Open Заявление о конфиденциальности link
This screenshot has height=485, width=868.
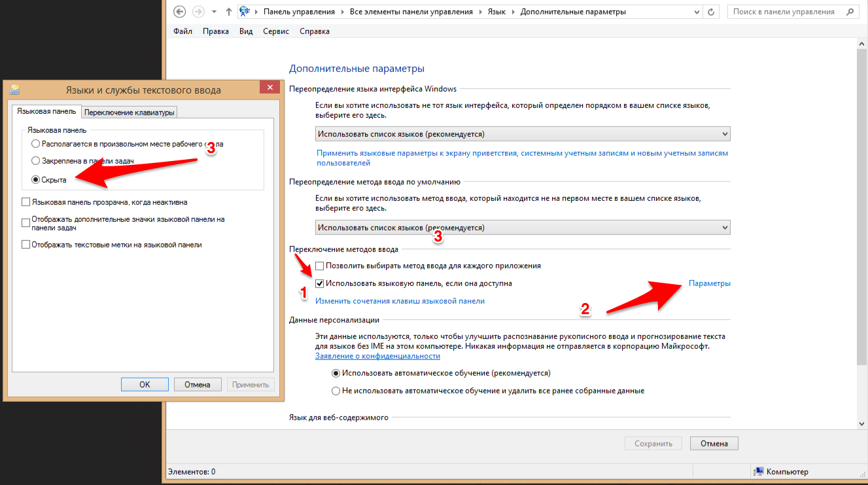(377, 356)
